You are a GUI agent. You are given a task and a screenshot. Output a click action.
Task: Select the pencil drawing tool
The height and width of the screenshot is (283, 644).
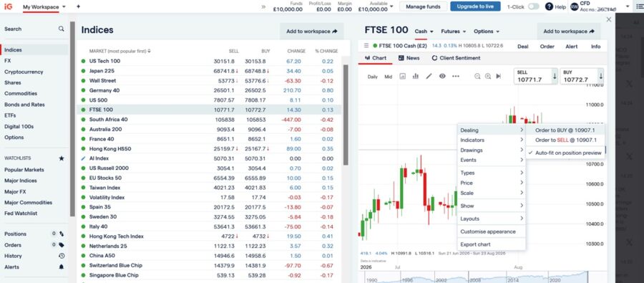(429, 76)
